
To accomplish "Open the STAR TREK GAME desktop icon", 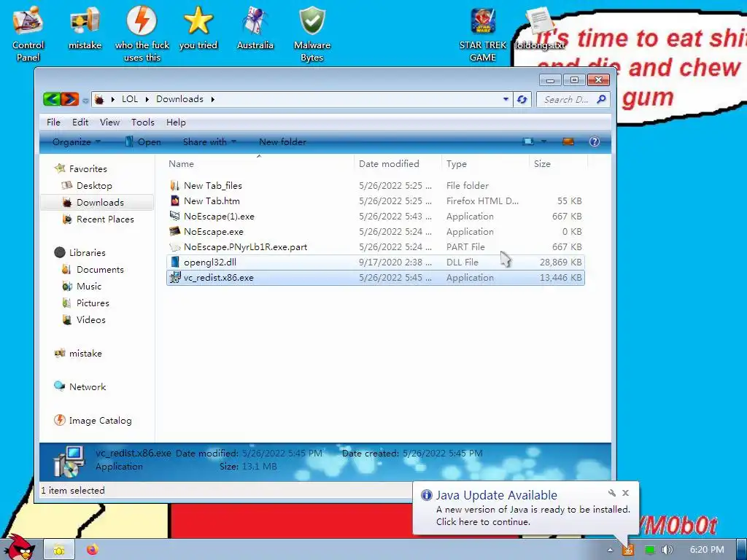I will coord(483,34).
